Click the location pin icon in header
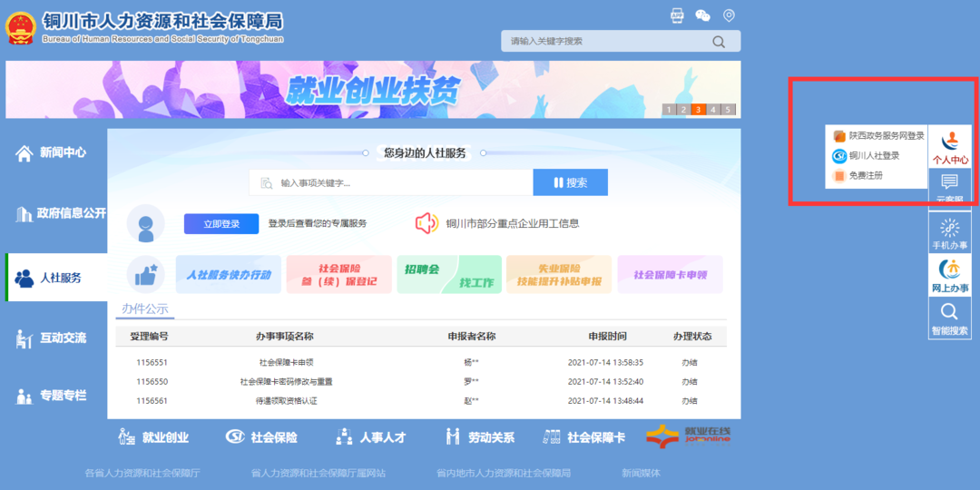Viewport: 980px width, 490px height. coord(729,15)
